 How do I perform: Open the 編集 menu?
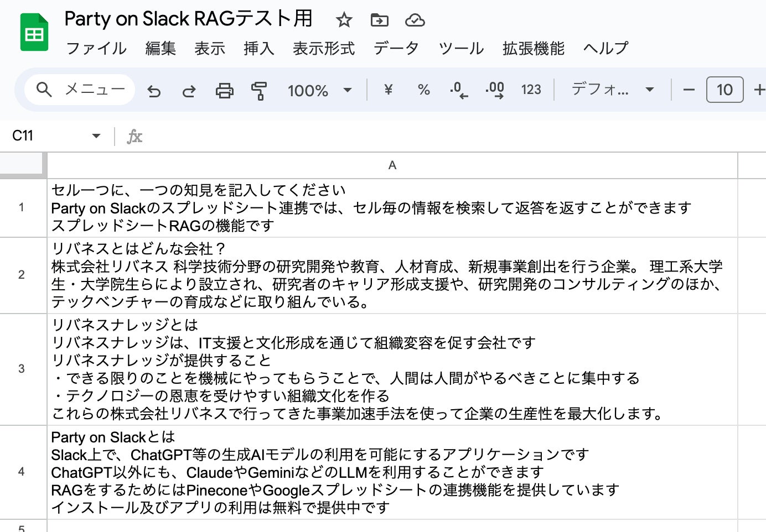(161, 49)
